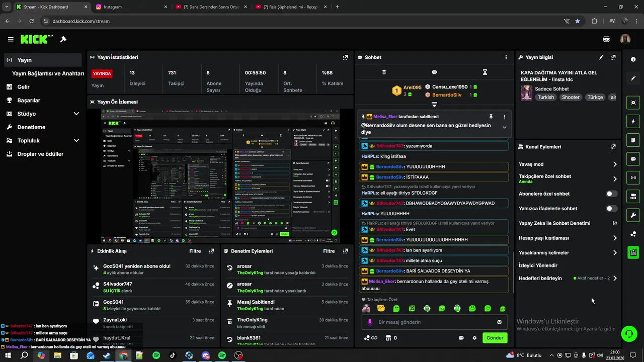Expand the pinned message chevron
Screen dimensions: 644x362
tap(504, 128)
